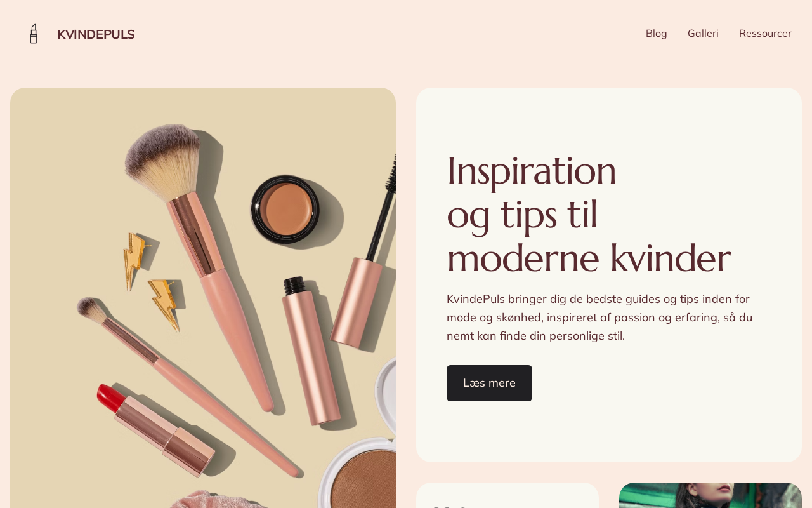Click the KvindePuls description paragraph

tap(599, 317)
